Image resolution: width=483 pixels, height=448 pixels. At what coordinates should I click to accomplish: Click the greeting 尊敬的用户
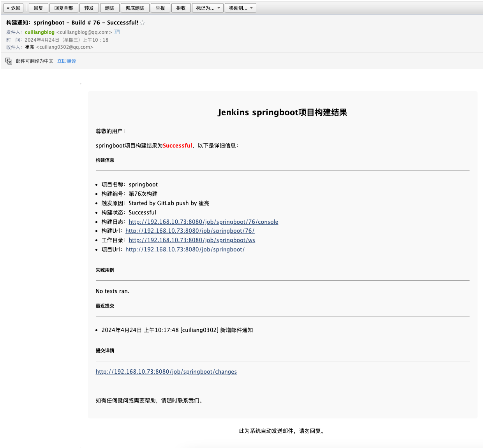[111, 131]
